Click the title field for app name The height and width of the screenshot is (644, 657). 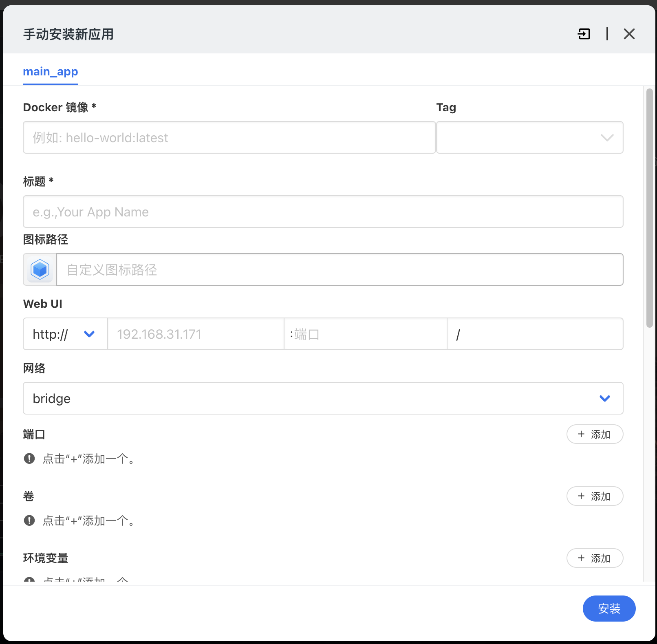323,212
